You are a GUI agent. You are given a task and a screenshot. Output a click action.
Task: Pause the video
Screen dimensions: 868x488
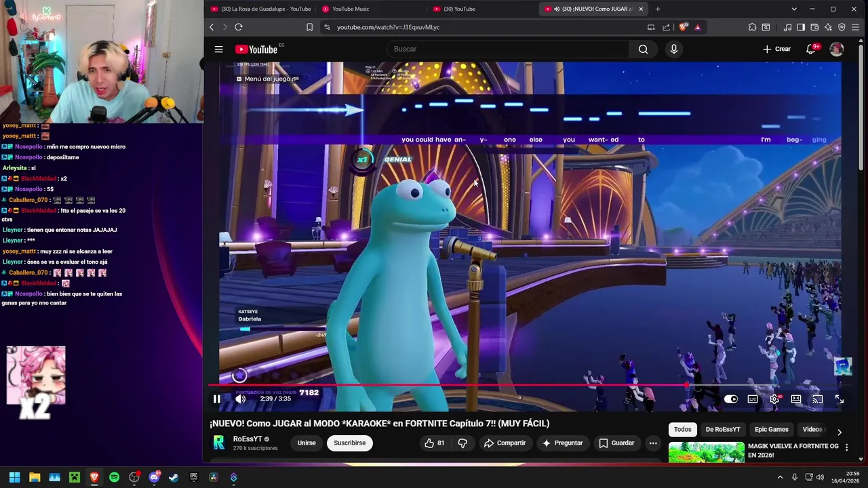click(x=217, y=399)
